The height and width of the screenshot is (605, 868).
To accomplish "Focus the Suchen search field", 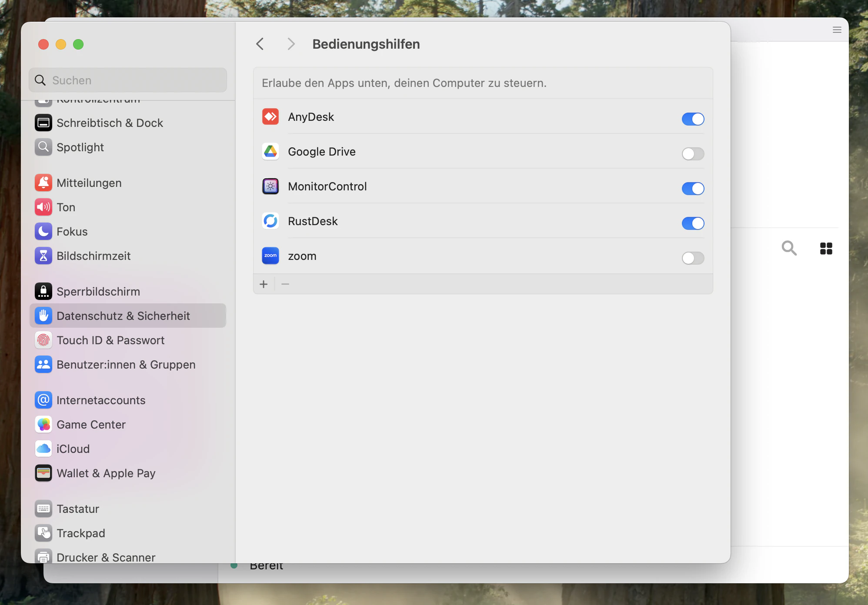I will pos(128,80).
